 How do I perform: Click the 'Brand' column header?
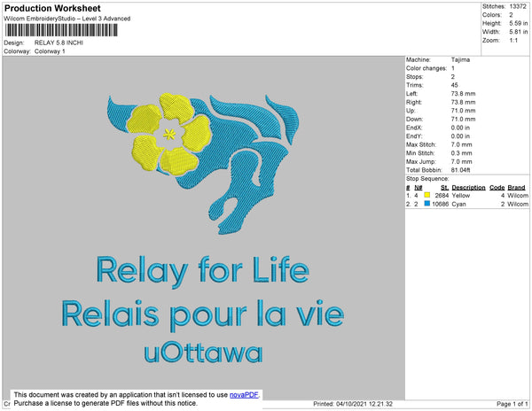point(516,188)
